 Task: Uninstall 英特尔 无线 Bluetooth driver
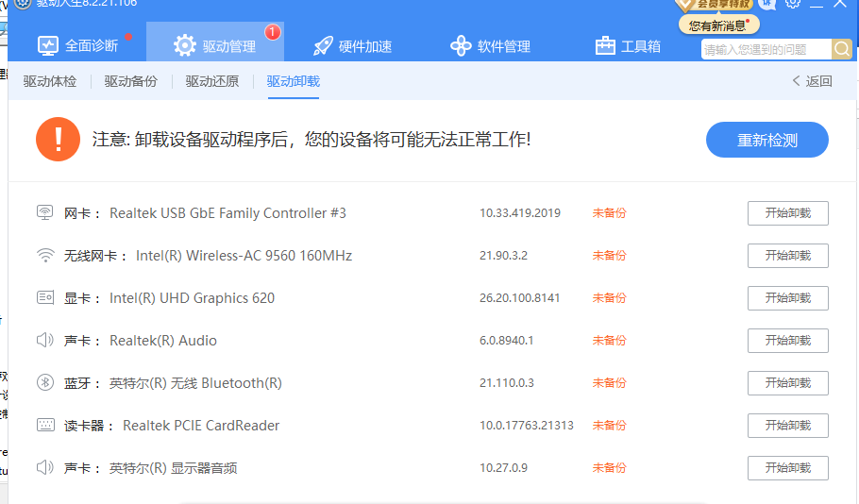pos(788,383)
